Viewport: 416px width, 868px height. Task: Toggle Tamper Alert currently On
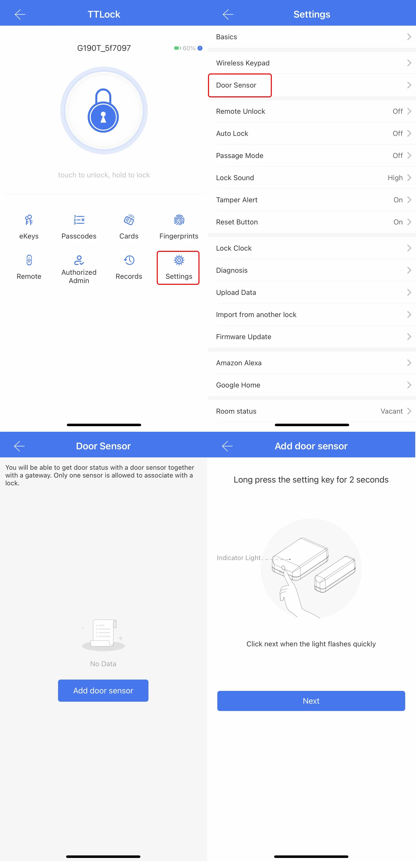(312, 200)
